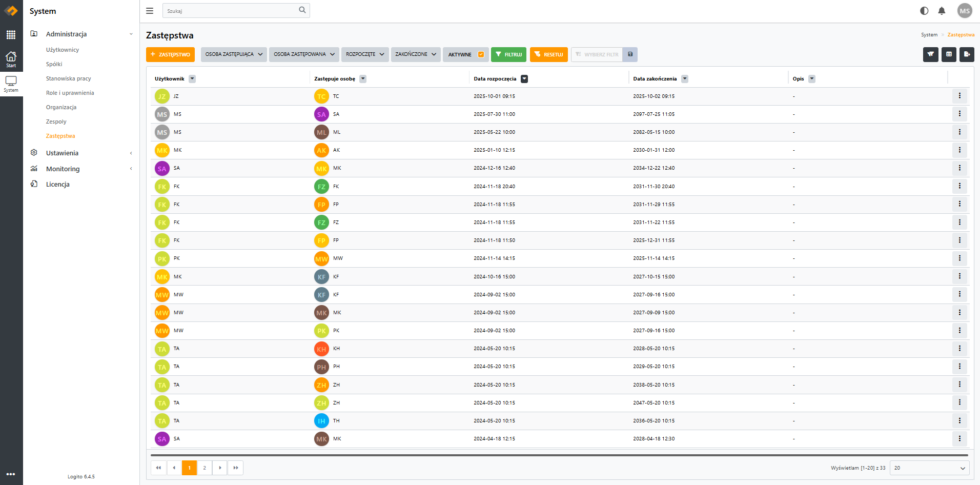
Task: Toggle filters panel with dark funnel button
Action: click(931, 54)
